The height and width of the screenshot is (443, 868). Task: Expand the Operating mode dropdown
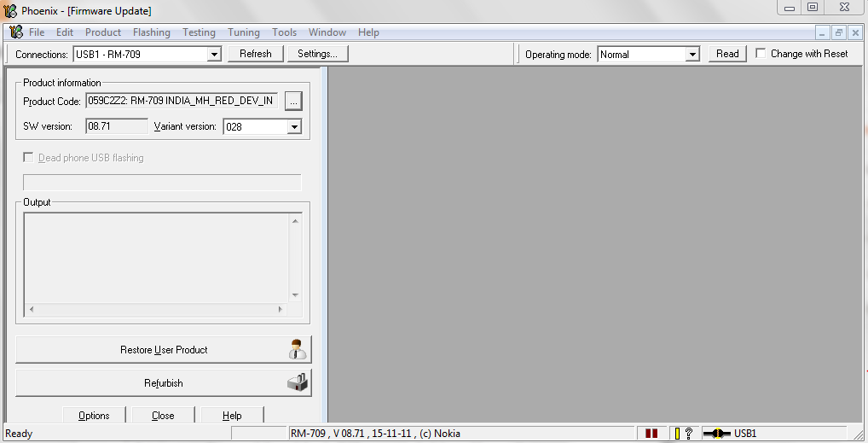(692, 55)
